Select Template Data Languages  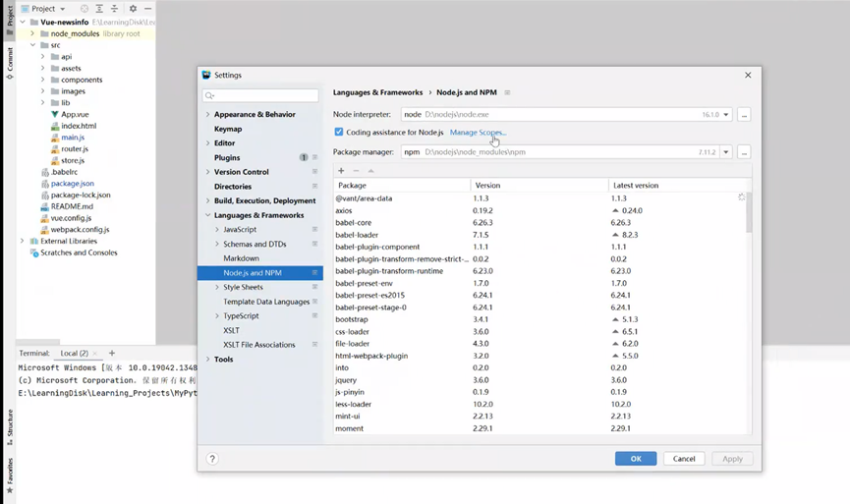[266, 302]
